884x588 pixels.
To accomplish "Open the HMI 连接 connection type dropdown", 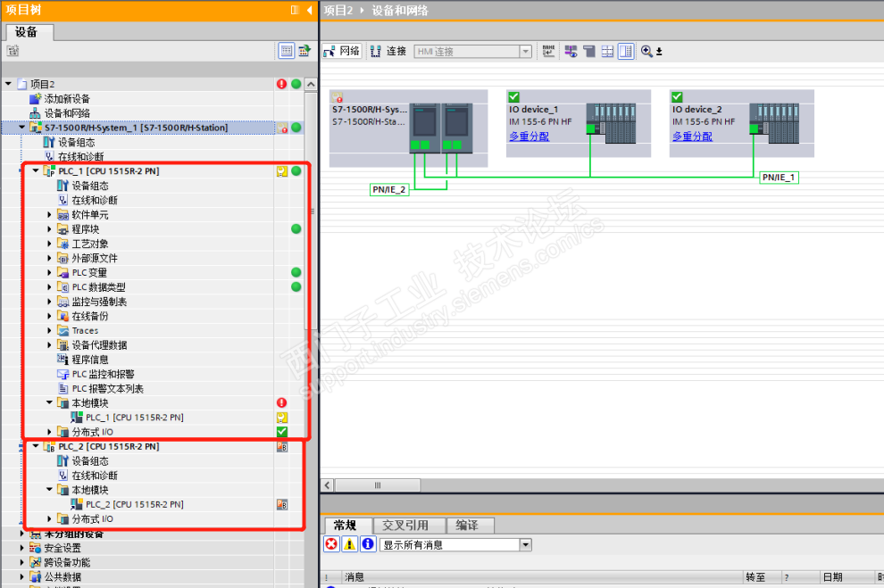I will point(525,51).
